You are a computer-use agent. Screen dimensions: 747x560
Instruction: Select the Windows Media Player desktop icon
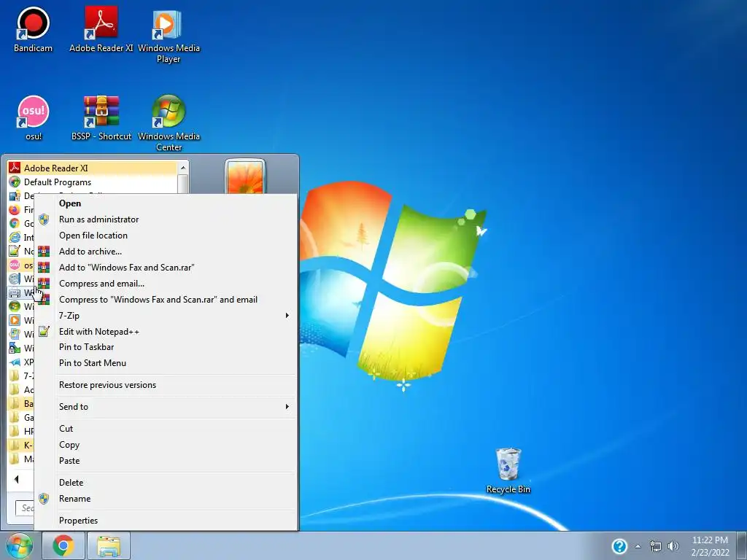[x=169, y=36]
